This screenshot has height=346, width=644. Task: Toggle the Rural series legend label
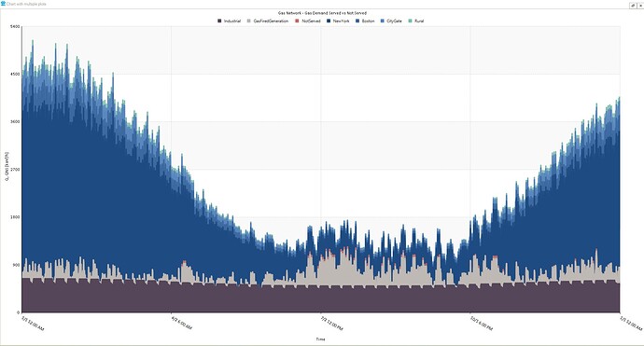(x=419, y=21)
